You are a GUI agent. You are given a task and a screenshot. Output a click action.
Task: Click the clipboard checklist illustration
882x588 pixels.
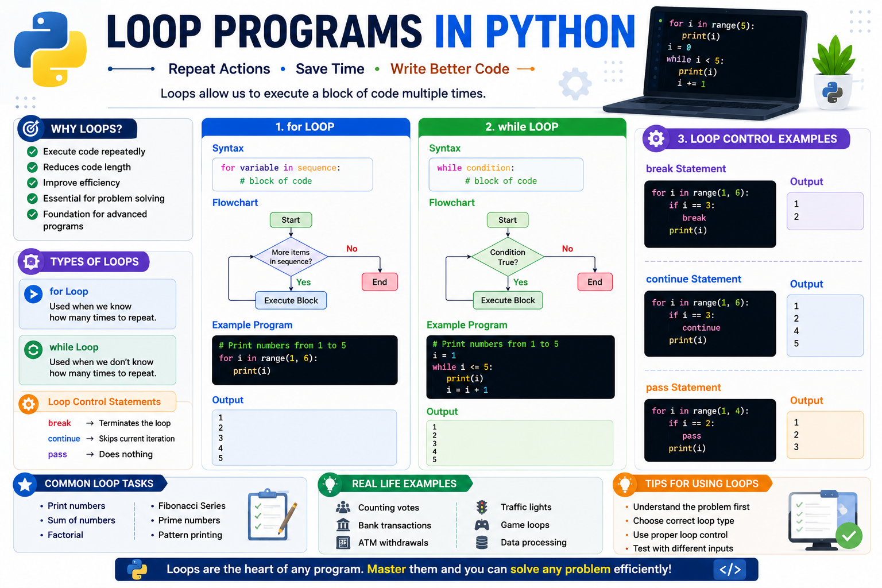click(x=272, y=515)
